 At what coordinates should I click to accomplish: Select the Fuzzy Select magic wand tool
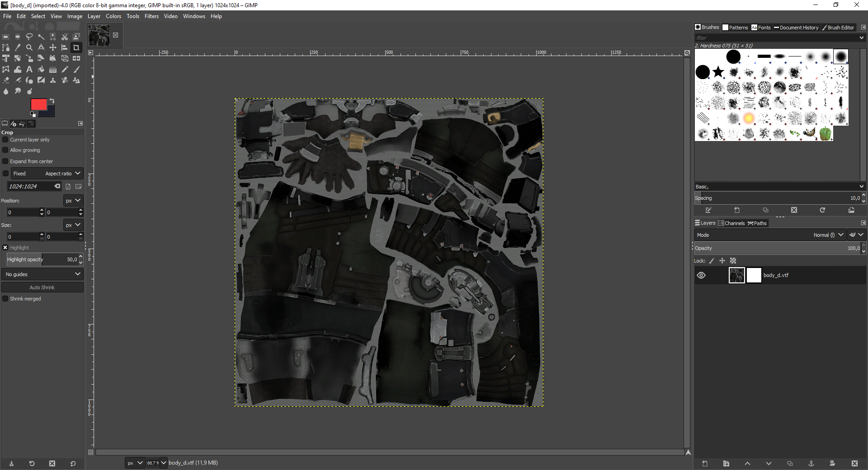(41, 37)
